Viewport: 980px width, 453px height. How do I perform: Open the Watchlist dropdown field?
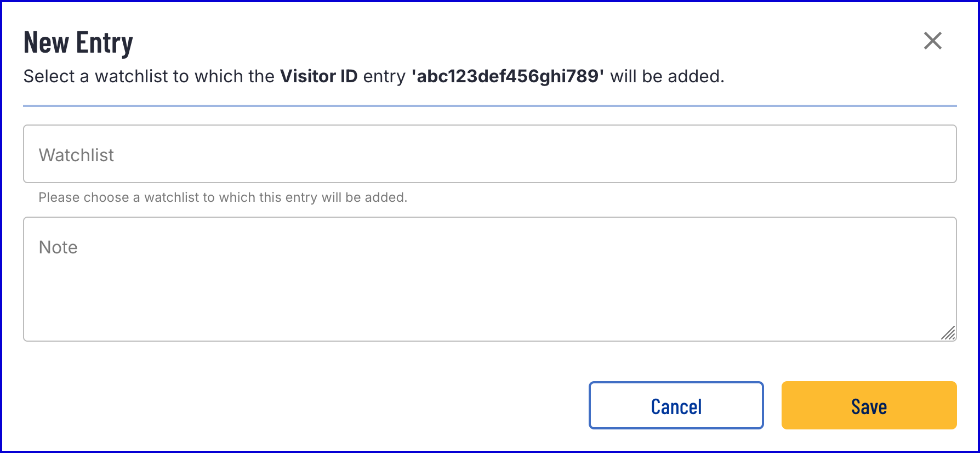489,154
